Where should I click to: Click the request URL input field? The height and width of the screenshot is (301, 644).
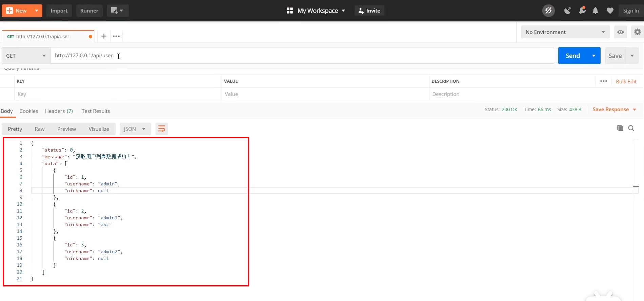coord(302,56)
